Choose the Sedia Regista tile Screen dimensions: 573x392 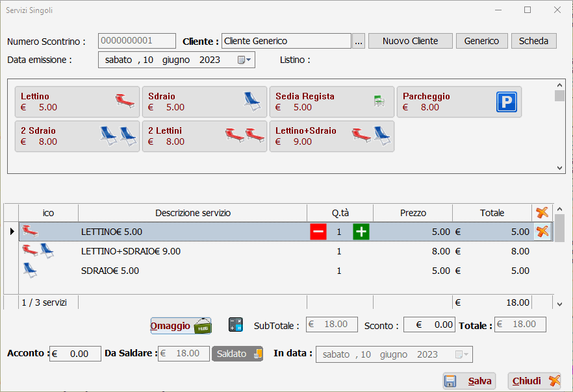point(332,102)
